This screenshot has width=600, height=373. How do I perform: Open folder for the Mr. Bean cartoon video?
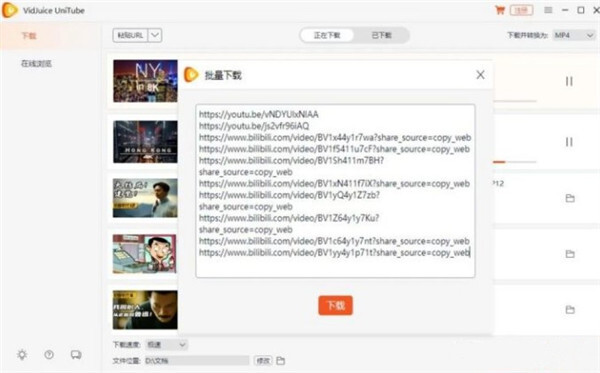(570, 254)
